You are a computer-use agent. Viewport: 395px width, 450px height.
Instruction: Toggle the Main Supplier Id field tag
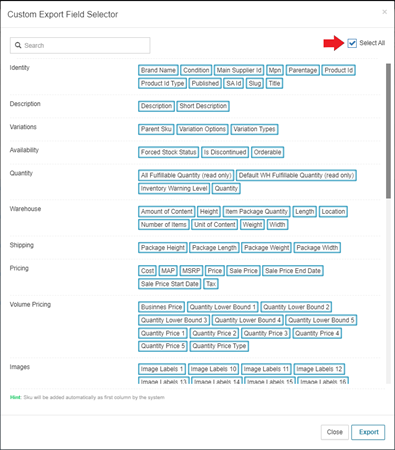239,70
